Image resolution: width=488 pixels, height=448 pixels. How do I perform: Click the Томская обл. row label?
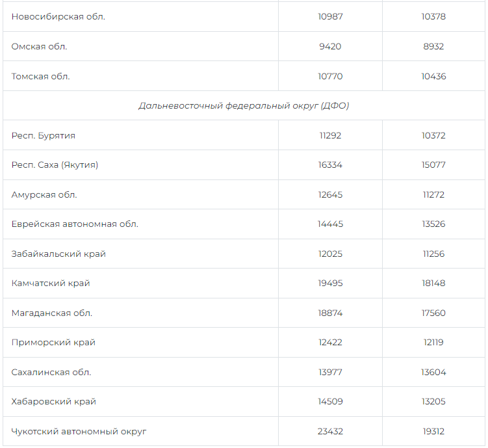[40, 77]
